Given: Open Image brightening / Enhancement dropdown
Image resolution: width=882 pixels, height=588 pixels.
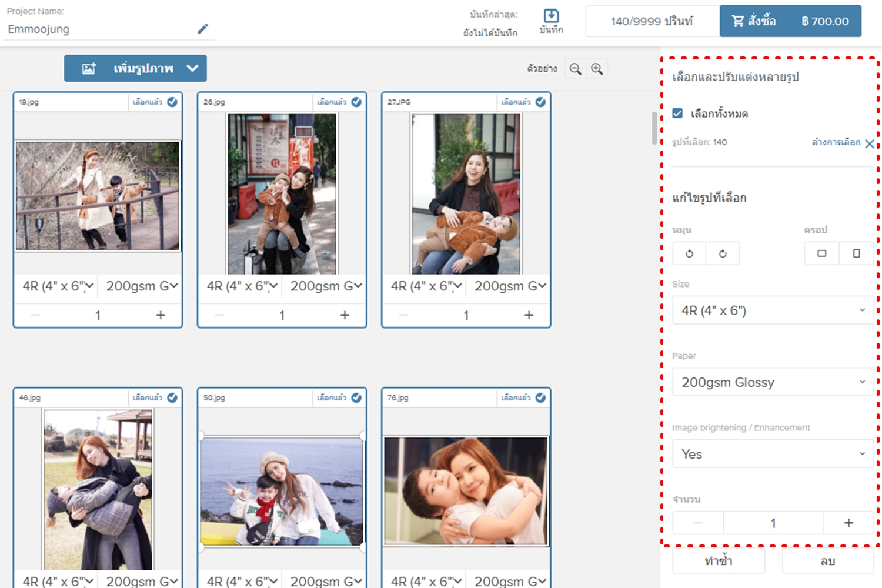Looking at the screenshot, I should [773, 454].
